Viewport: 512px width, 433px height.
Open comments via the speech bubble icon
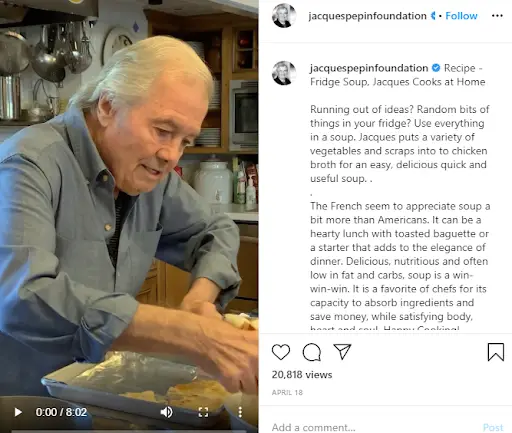tap(312, 352)
